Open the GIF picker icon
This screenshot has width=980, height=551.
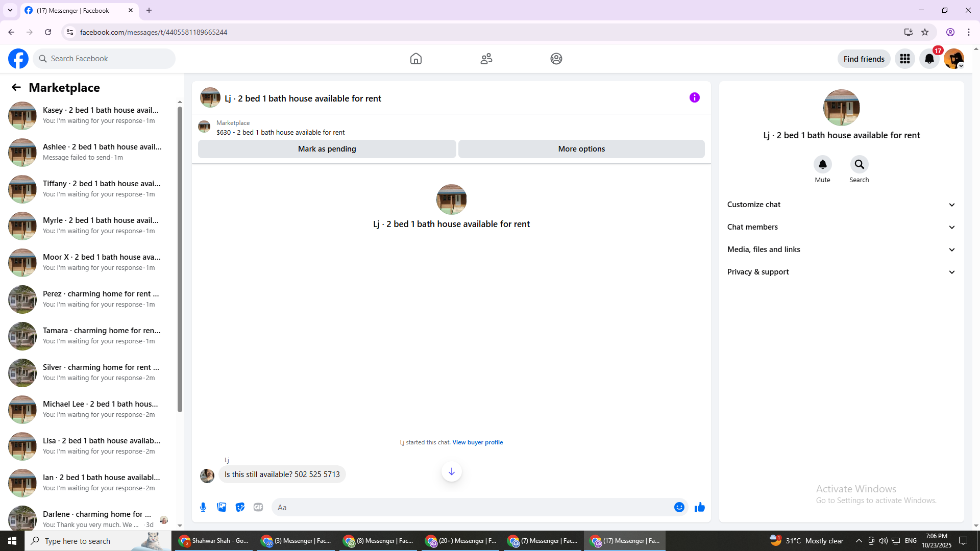click(258, 507)
